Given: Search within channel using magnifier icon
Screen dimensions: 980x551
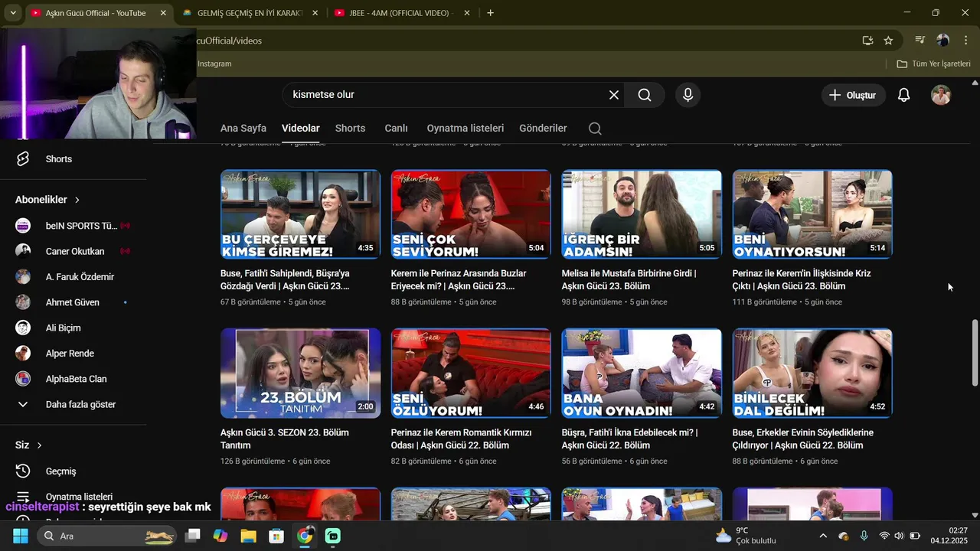Looking at the screenshot, I should pos(595,129).
